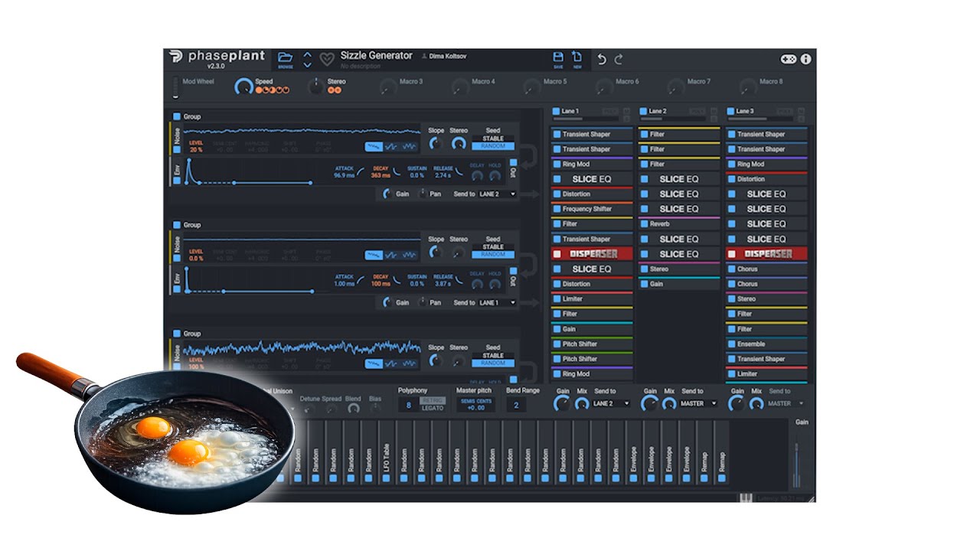This screenshot has width=980, height=551.
Task: Click the Bend Range value field
Action: point(515,406)
